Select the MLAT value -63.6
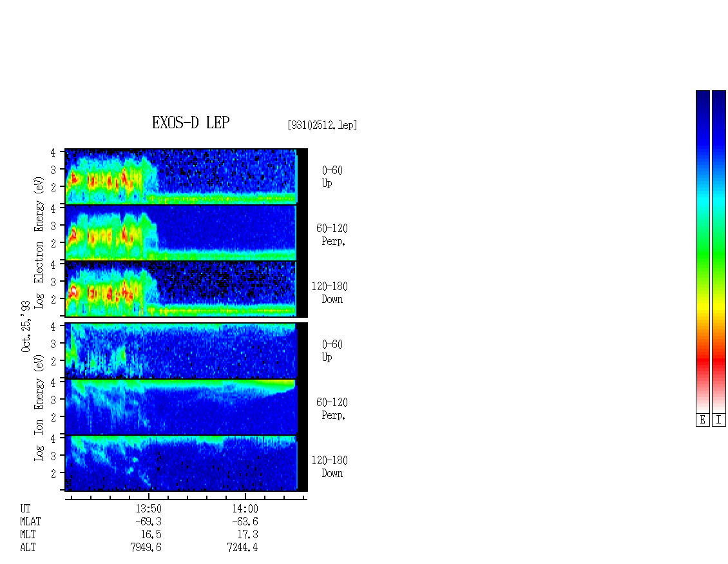The height and width of the screenshot is (564, 728). [x=245, y=521]
